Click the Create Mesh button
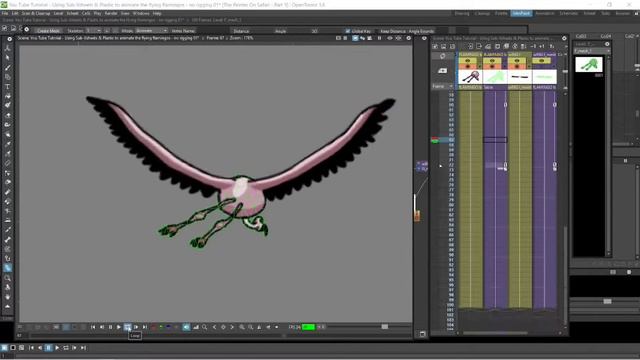The width and height of the screenshot is (640, 360). pos(48,31)
